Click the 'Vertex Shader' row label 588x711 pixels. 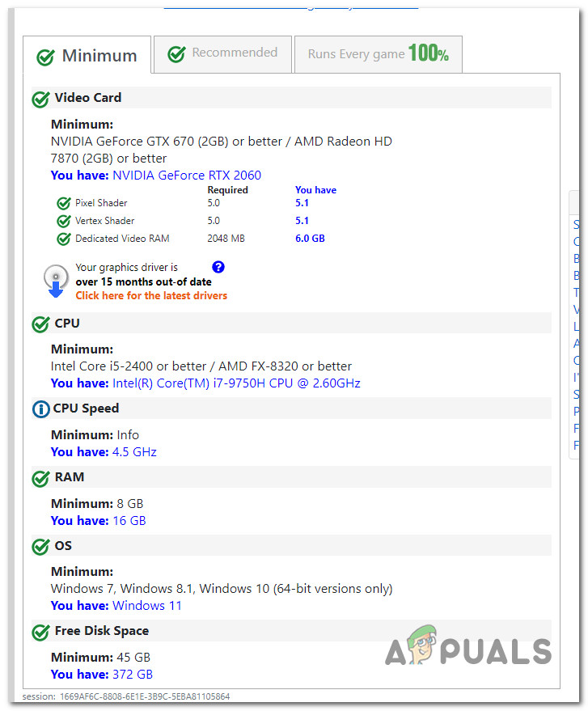point(104,221)
